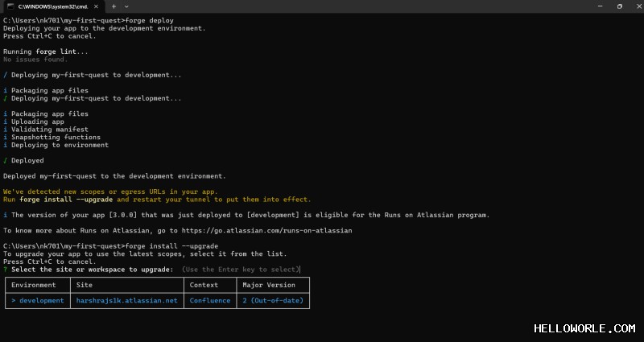Click the highlighted forge install --upgrade warning text
The width and height of the screenshot is (644, 342).
66,200
